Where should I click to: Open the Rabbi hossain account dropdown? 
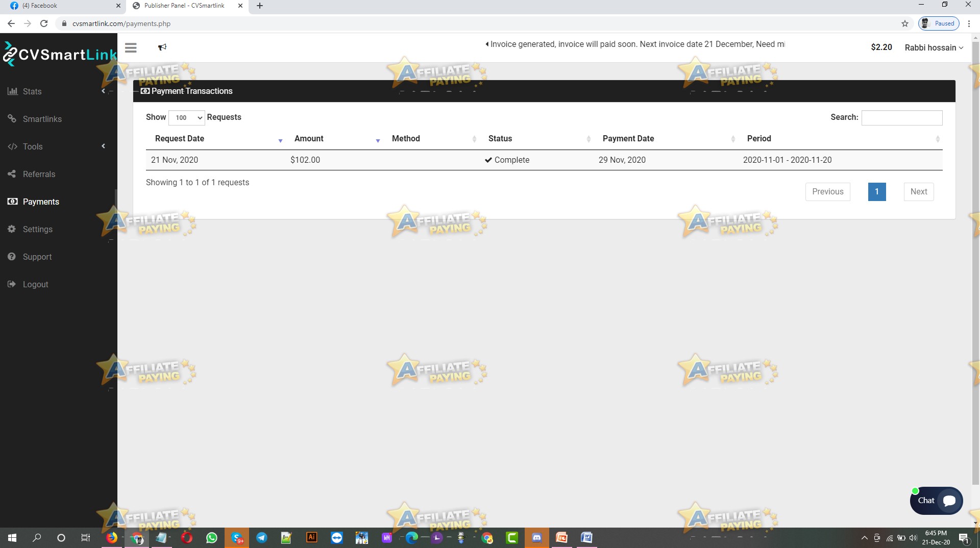point(934,47)
